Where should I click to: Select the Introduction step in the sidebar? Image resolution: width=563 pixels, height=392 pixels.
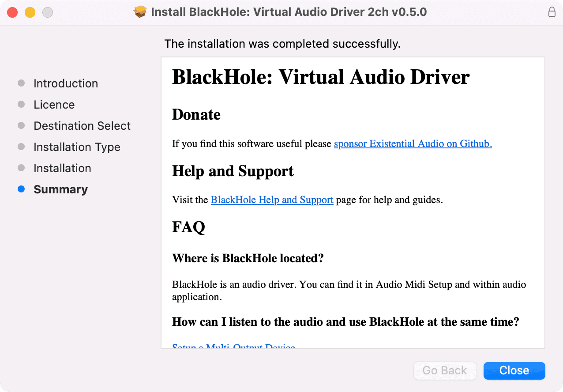point(66,83)
